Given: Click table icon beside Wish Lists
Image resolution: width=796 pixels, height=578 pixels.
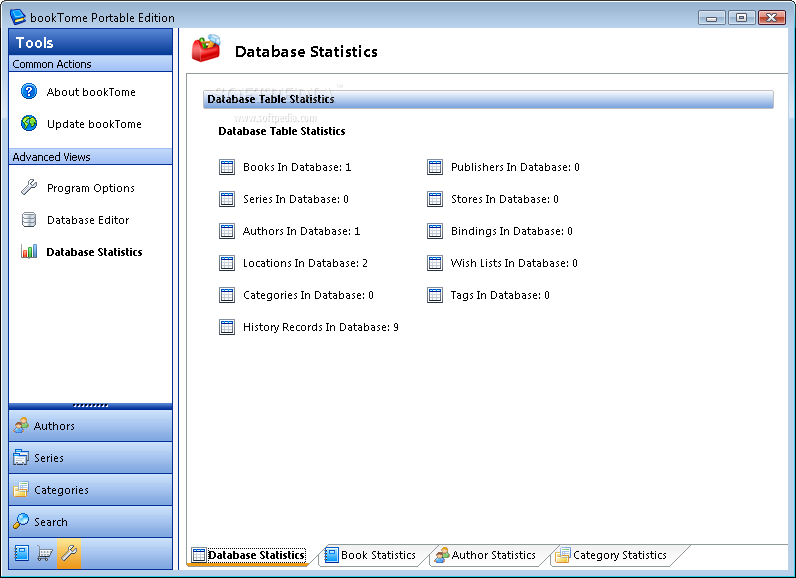Looking at the screenshot, I should coord(435,263).
